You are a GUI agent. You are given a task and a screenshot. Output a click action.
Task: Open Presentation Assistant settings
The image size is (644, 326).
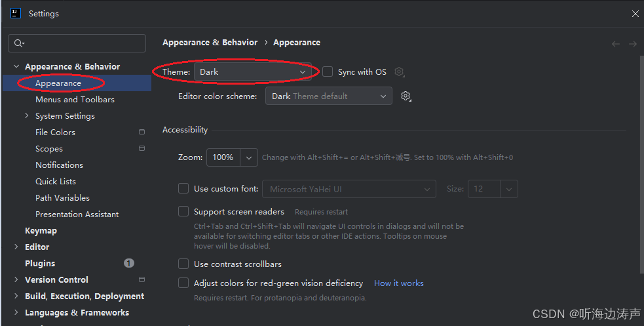coord(77,214)
